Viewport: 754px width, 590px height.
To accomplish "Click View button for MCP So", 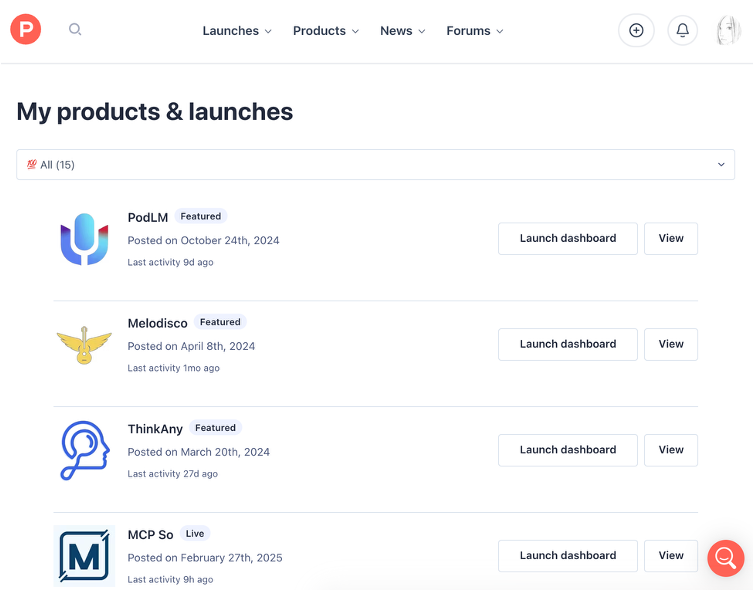I will [671, 556].
